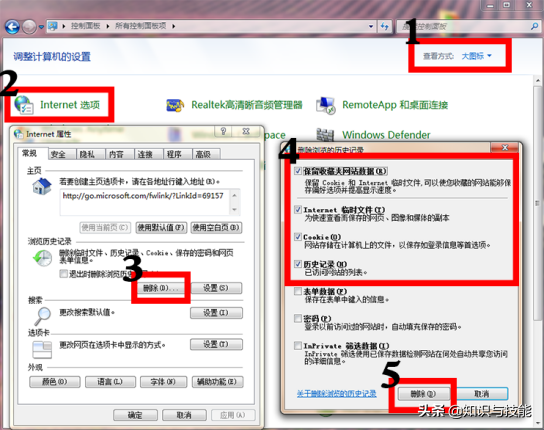Click the scroll up arrow of homepage field

[235, 195]
